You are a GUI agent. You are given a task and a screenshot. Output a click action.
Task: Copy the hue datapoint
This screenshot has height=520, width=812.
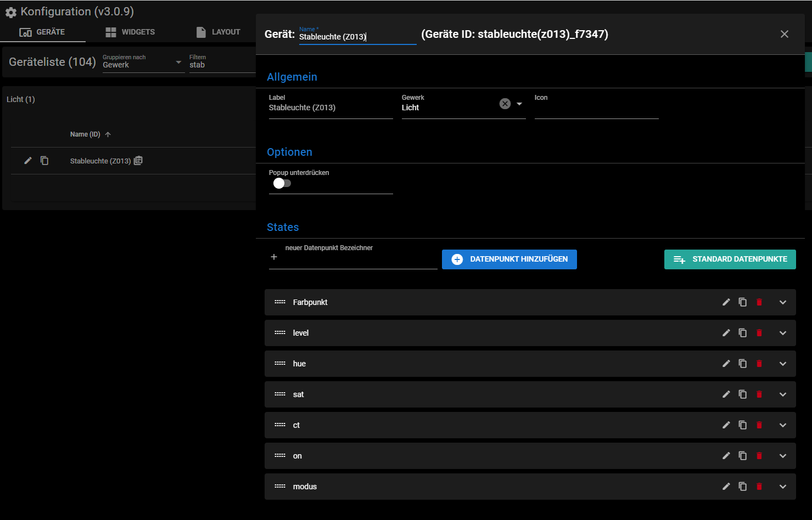(743, 364)
